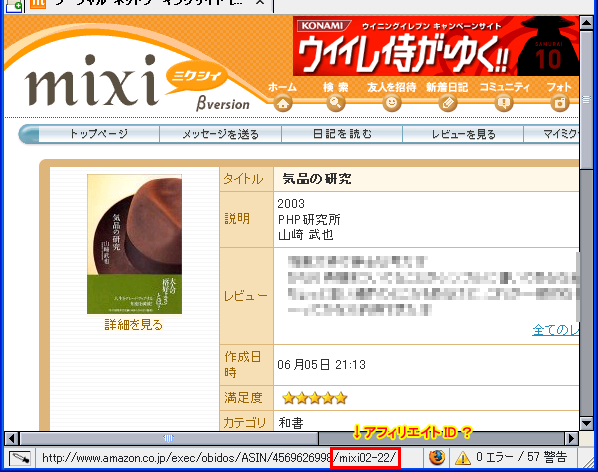Viewport: 598px width, 472px height.
Task: Open new diary pencil icon
Action: [x=447, y=103]
